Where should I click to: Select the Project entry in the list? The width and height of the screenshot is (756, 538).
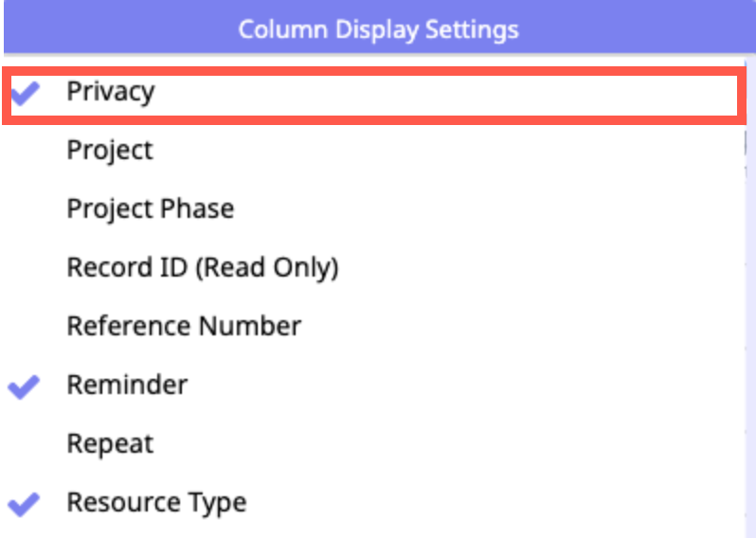109,151
